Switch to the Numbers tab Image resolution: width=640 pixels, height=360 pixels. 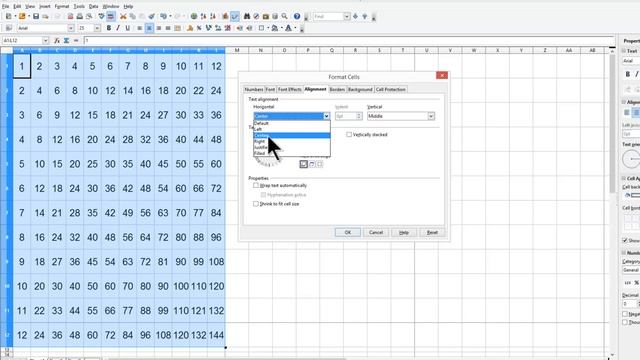253,89
